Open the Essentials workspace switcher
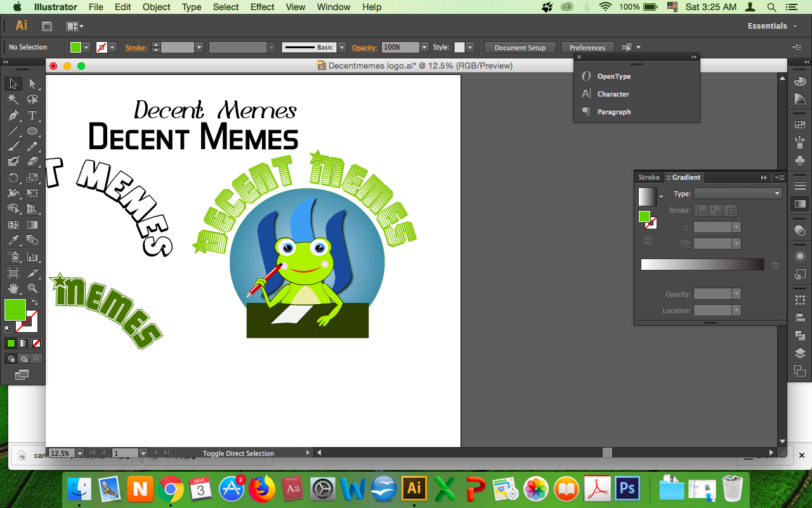 pos(772,26)
